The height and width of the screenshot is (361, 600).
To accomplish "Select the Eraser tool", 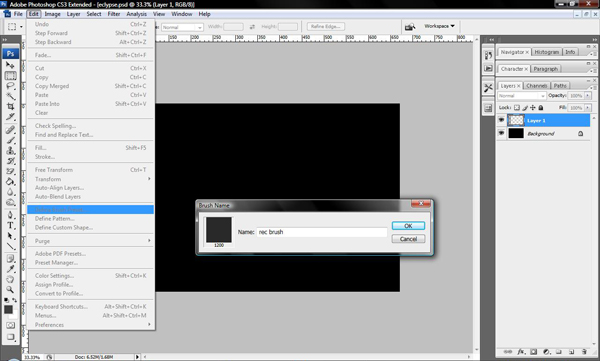I will coord(10,171).
